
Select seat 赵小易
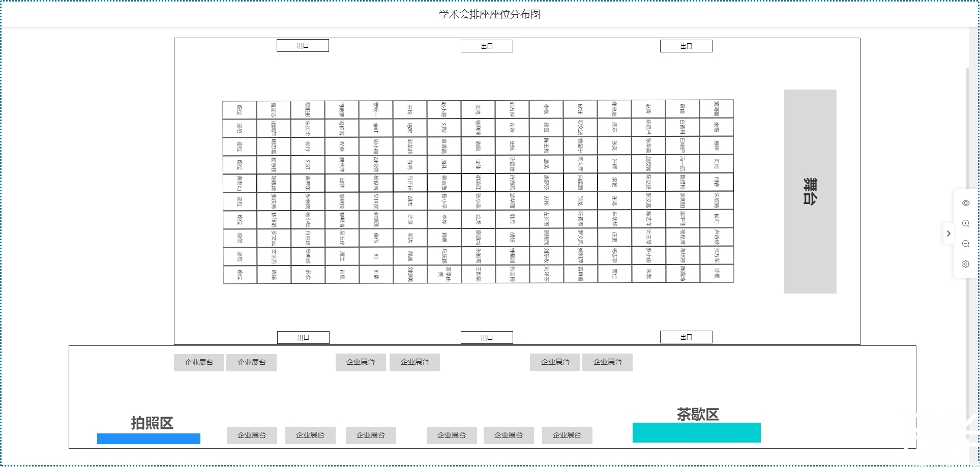pos(444,109)
